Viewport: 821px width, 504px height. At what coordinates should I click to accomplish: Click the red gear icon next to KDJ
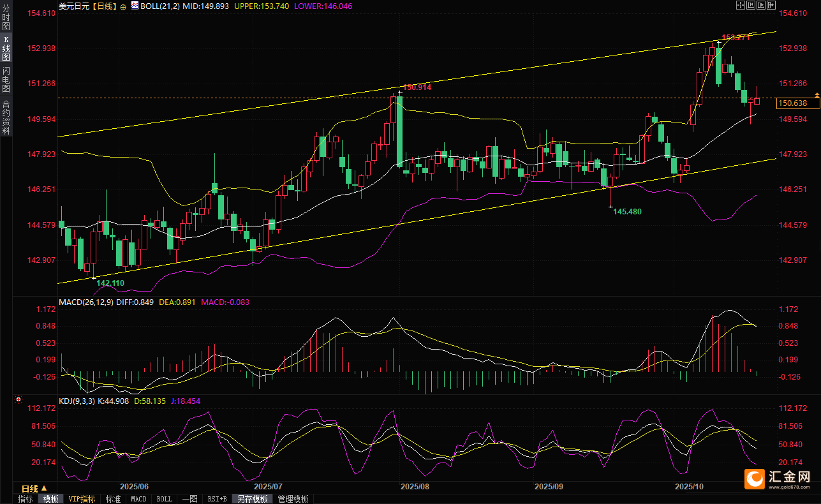coord(18,400)
